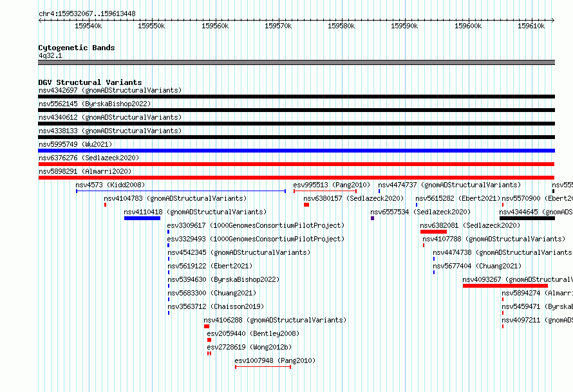The image size is (573, 392).
Task: Open the esv995513 Pang2010 label
Action: (x=332, y=185)
